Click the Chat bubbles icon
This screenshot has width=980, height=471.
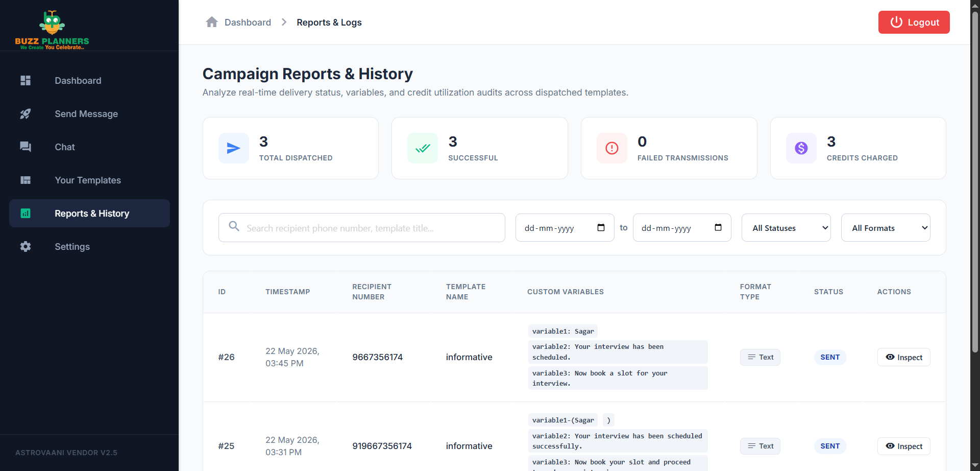26,147
